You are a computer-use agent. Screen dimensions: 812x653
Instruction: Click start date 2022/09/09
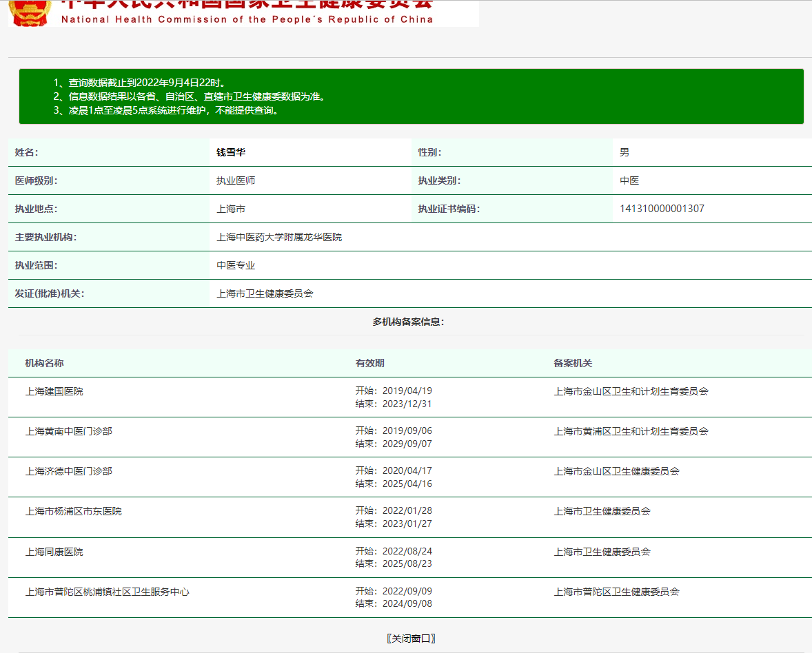pyautogui.click(x=407, y=591)
